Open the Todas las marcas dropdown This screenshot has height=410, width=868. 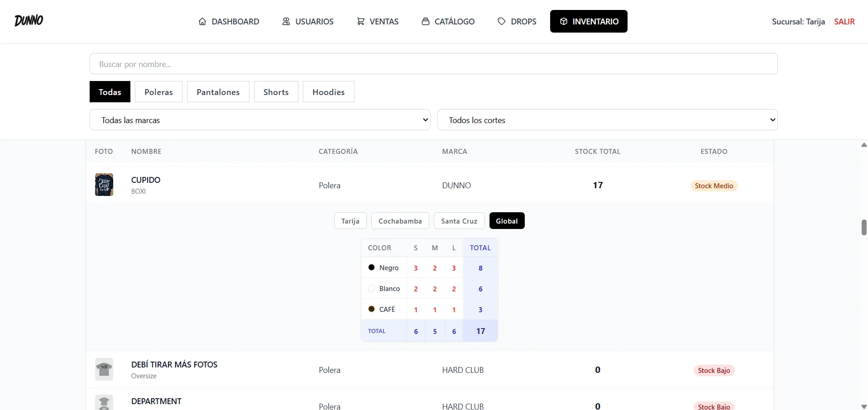[x=260, y=120]
